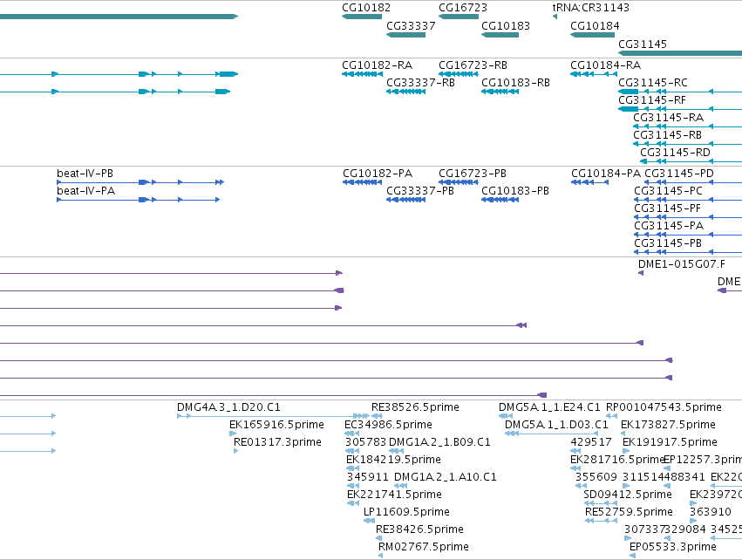The width and height of the screenshot is (742, 560).
Task: Click the CG10182-PA protein label
Action: pyautogui.click(x=378, y=174)
